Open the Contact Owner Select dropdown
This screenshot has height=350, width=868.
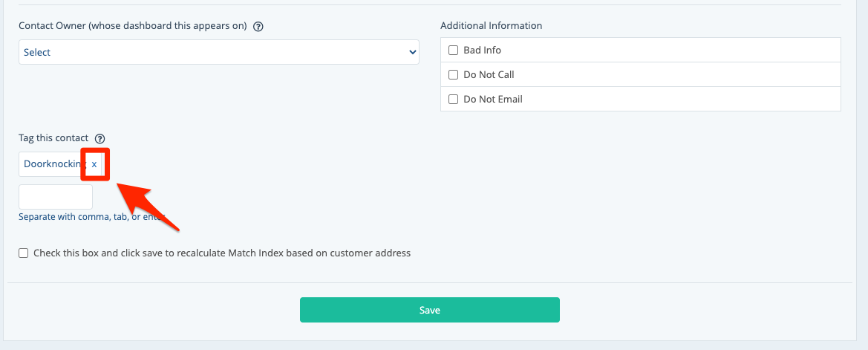coord(218,53)
